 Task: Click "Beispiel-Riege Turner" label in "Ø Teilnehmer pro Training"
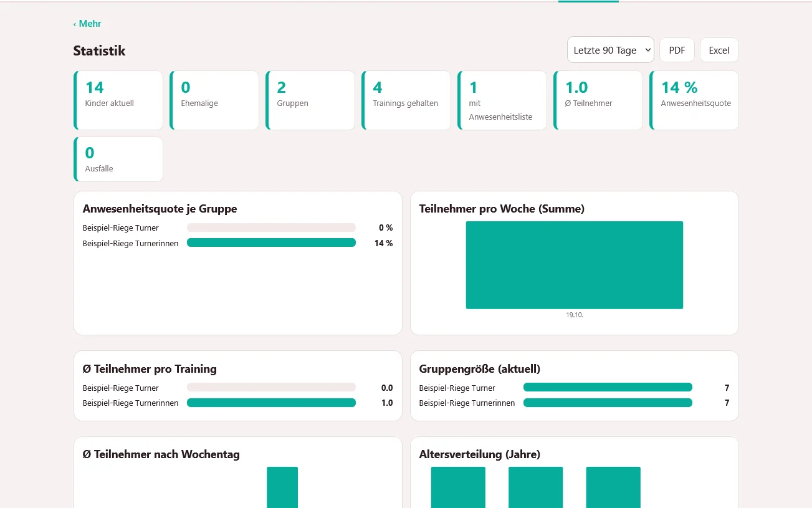click(x=120, y=388)
